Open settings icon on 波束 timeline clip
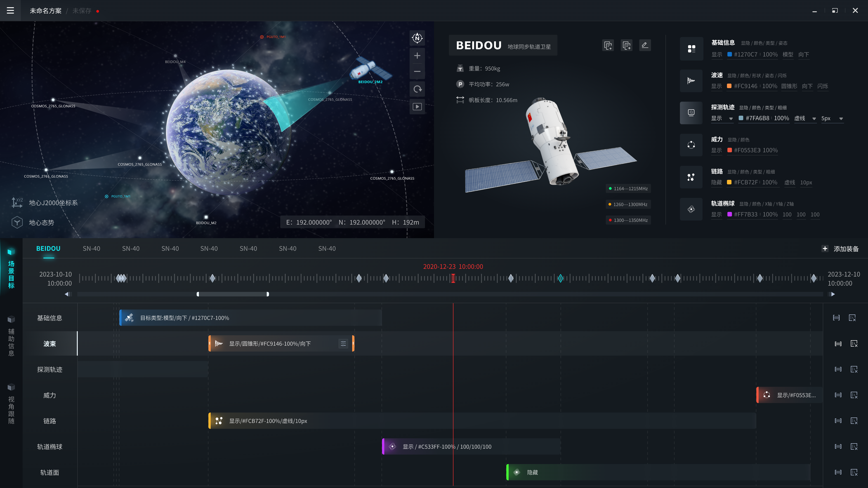The height and width of the screenshot is (488, 868). pos(343,343)
